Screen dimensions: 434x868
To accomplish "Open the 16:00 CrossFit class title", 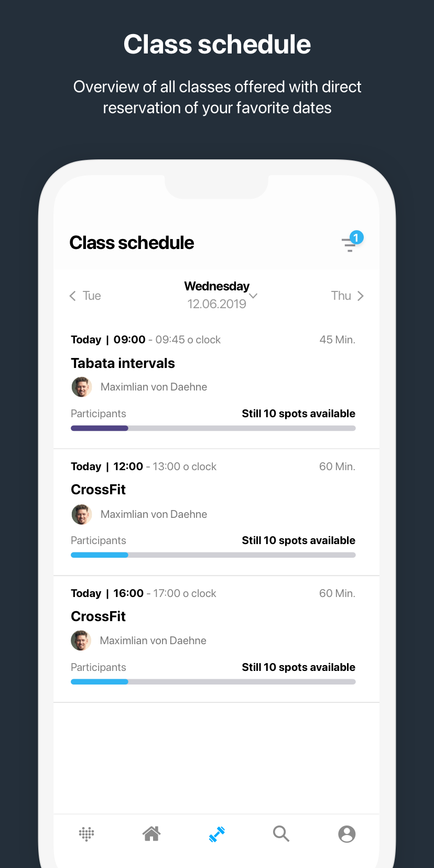I will [99, 616].
